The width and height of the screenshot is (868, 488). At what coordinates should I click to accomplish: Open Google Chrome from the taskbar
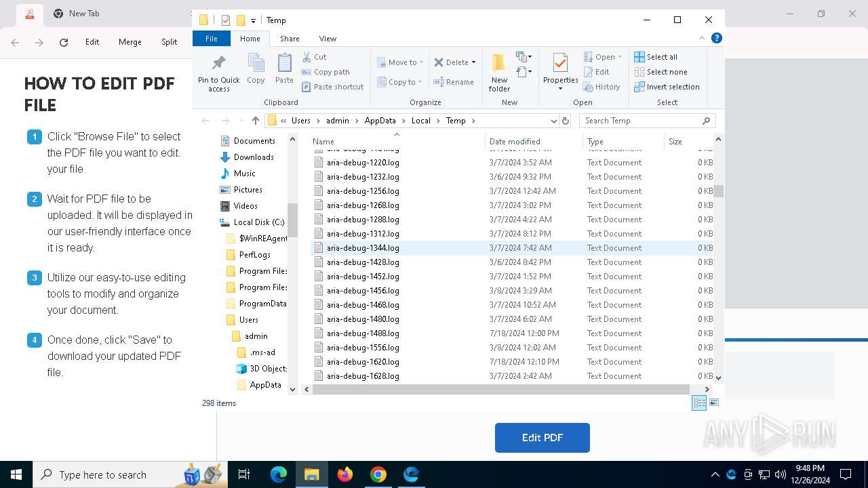pyautogui.click(x=378, y=474)
